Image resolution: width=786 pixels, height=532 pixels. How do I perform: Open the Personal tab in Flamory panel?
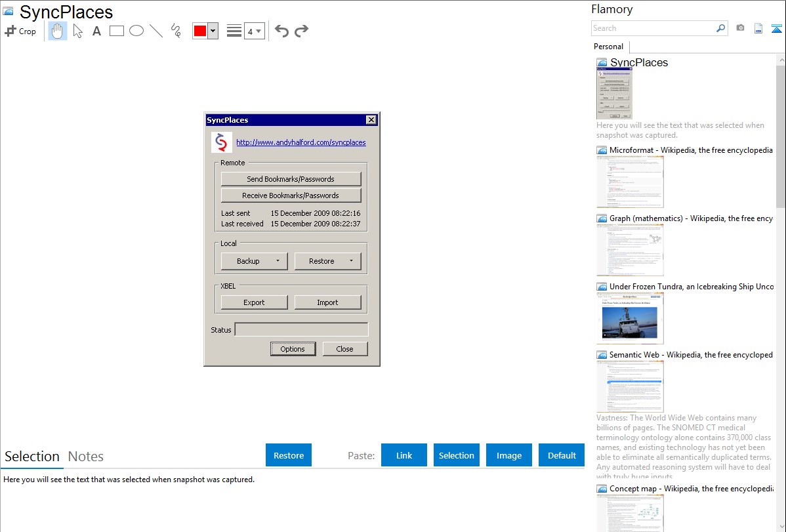[x=608, y=47]
